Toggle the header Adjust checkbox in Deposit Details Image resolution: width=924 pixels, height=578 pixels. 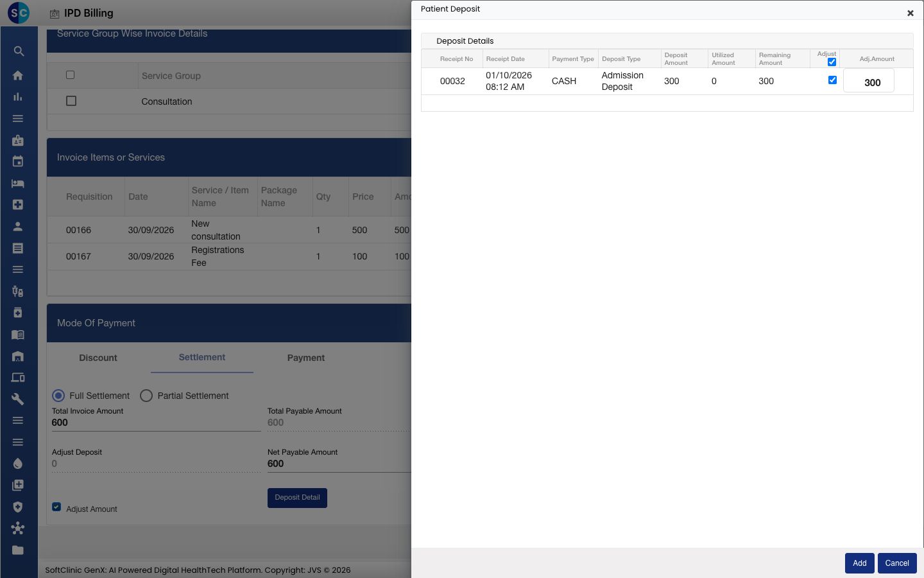click(x=832, y=62)
